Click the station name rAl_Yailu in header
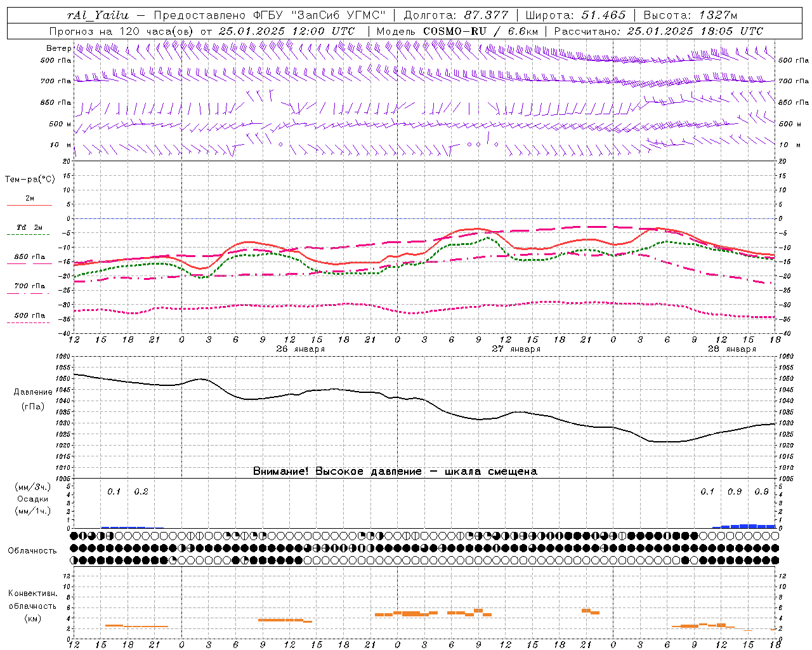 pyautogui.click(x=98, y=15)
